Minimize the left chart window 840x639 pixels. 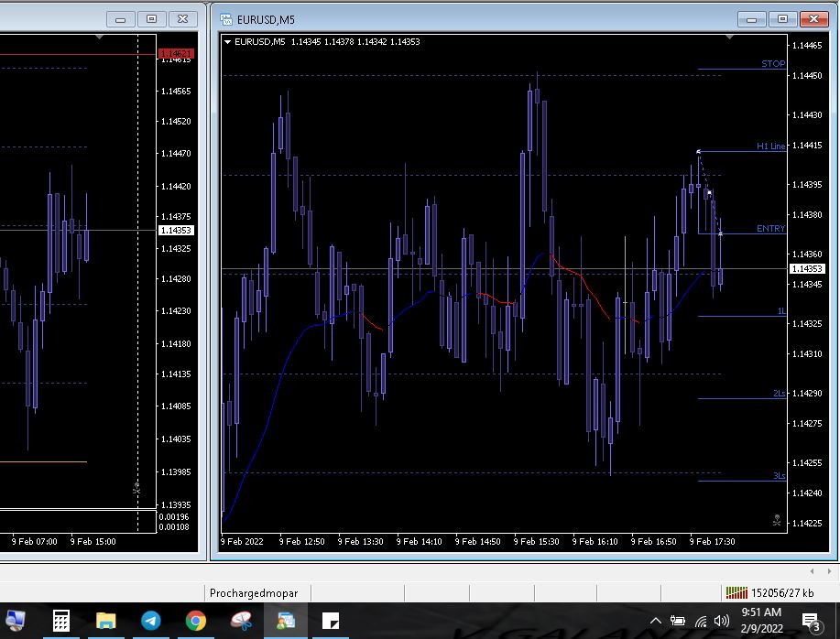[120, 18]
